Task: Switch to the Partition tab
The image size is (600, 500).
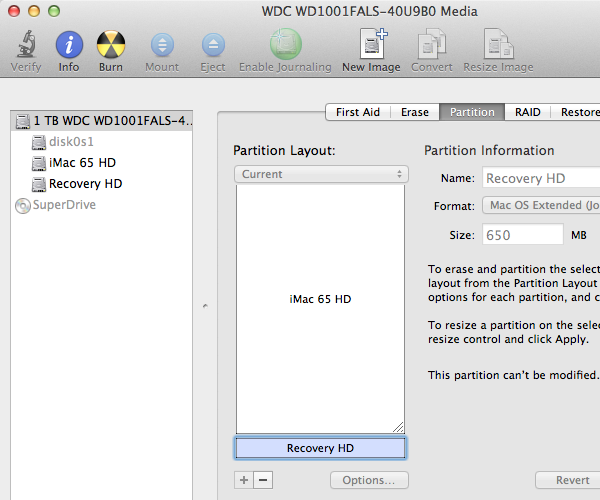Action: (x=472, y=112)
